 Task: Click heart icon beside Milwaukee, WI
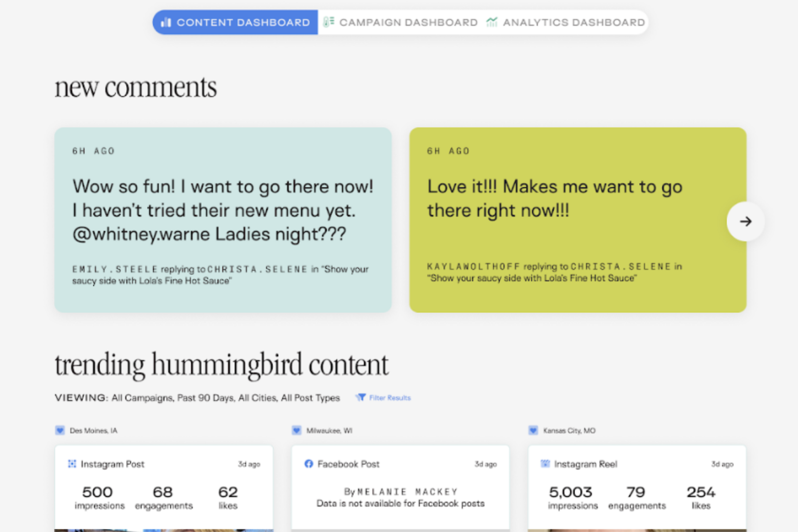coord(297,431)
